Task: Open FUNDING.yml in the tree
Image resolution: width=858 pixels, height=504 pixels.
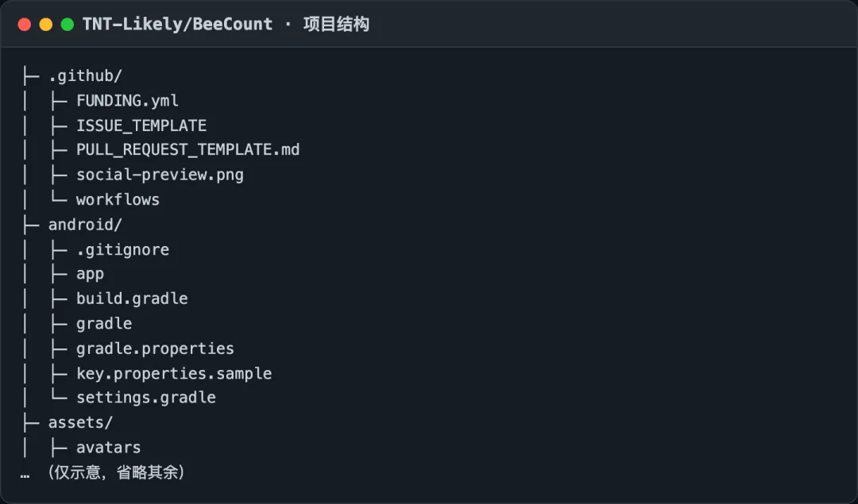Action: 127,101
